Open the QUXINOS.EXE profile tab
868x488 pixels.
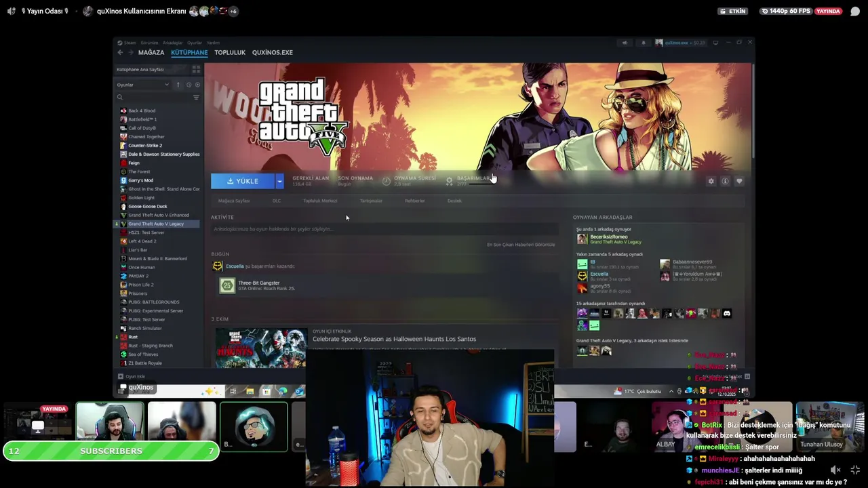(273, 52)
